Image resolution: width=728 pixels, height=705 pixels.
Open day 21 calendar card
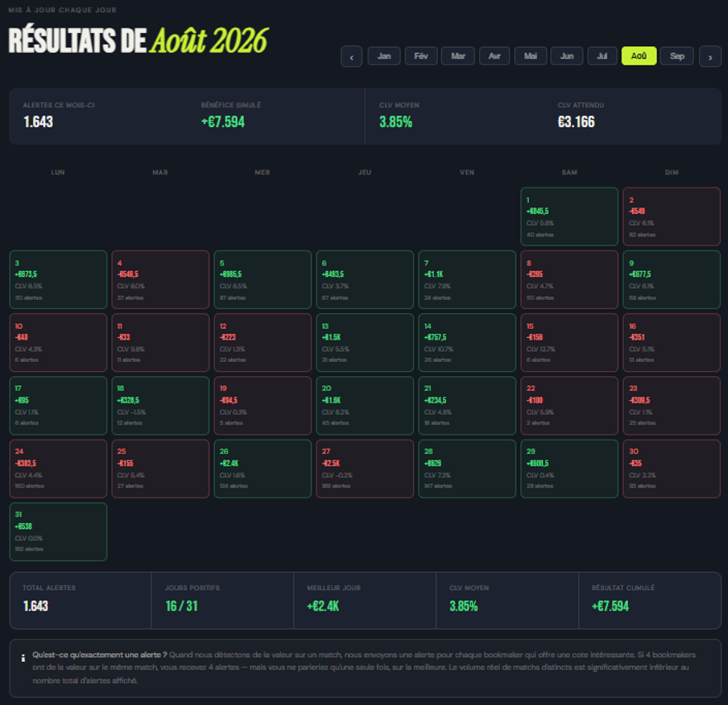467,406
